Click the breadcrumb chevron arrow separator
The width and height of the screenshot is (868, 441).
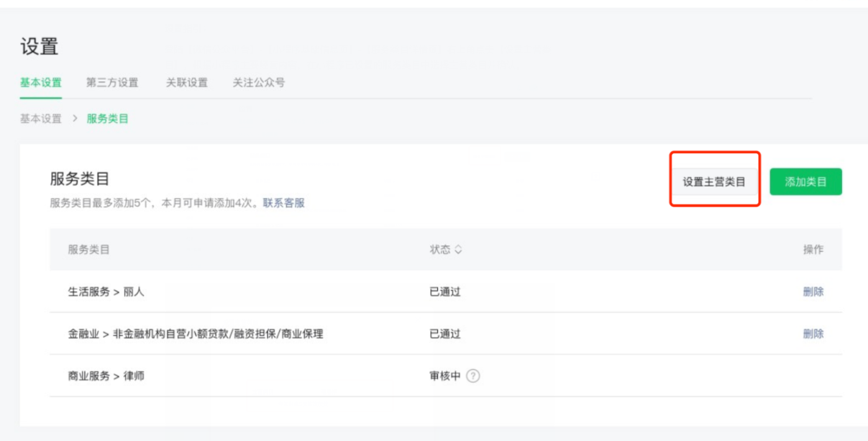coord(74,119)
